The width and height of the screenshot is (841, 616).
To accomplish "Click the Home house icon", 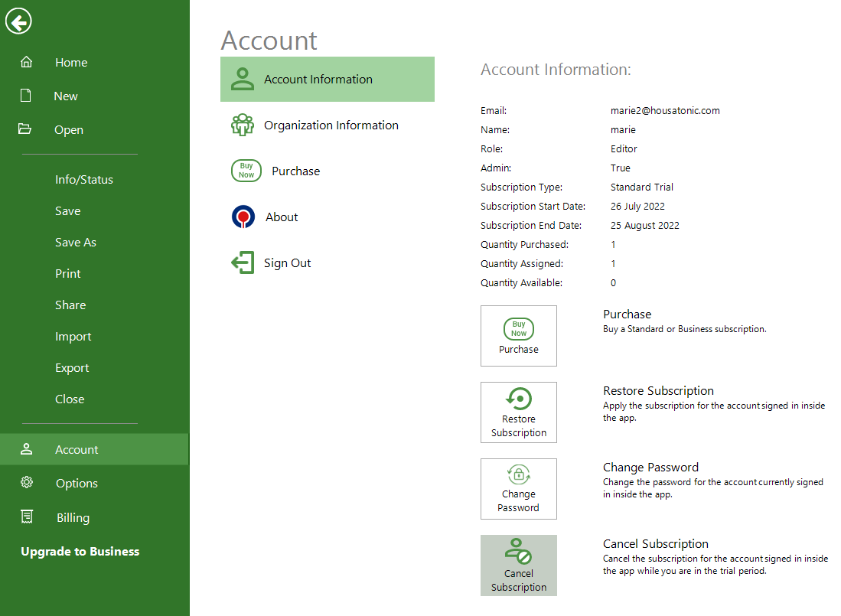I will click(26, 62).
